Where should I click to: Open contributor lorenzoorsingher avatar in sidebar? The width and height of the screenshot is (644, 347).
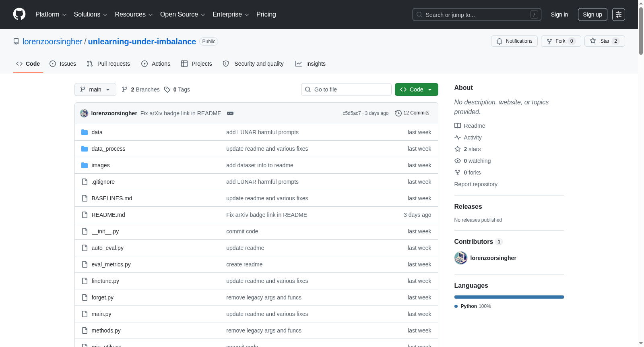tap(461, 258)
